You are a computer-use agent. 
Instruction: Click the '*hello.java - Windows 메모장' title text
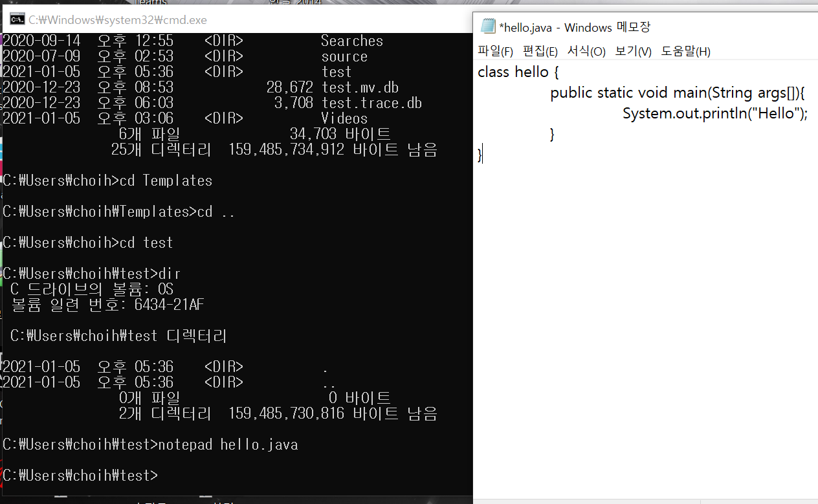pyautogui.click(x=575, y=27)
